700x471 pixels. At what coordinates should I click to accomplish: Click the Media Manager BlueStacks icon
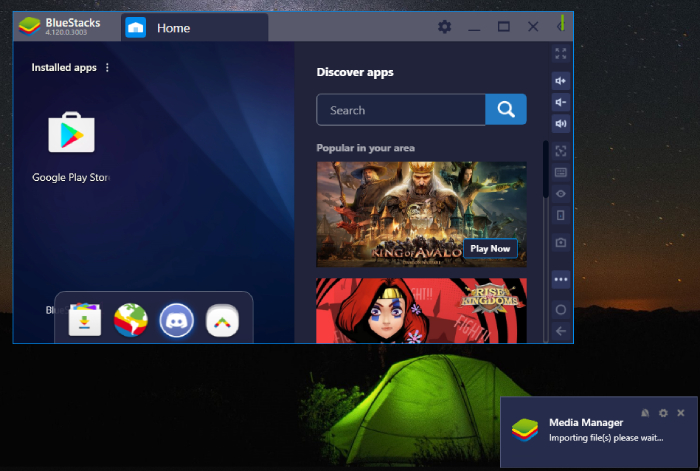(525, 430)
